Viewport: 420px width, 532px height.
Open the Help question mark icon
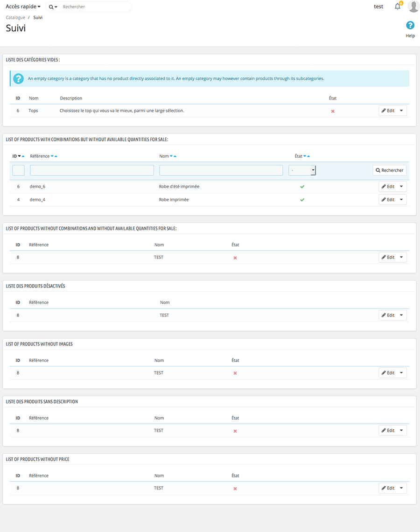(410, 26)
